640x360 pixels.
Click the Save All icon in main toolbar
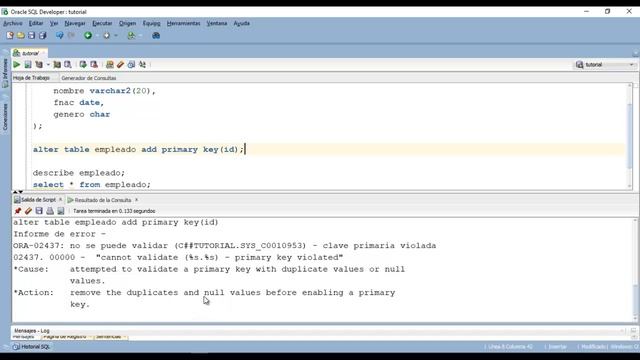pyautogui.click(x=42, y=36)
